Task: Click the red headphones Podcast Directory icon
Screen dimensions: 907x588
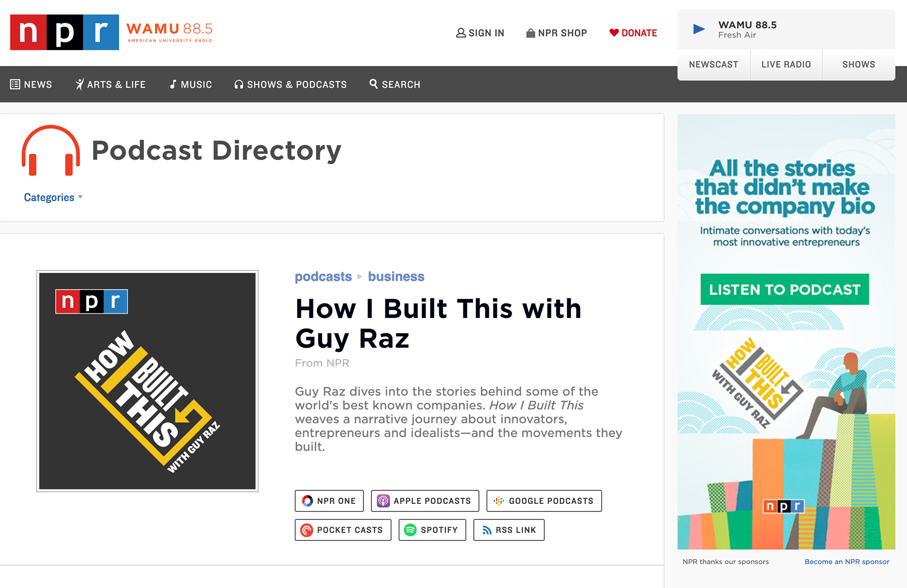Action: pyautogui.click(x=51, y=151)
